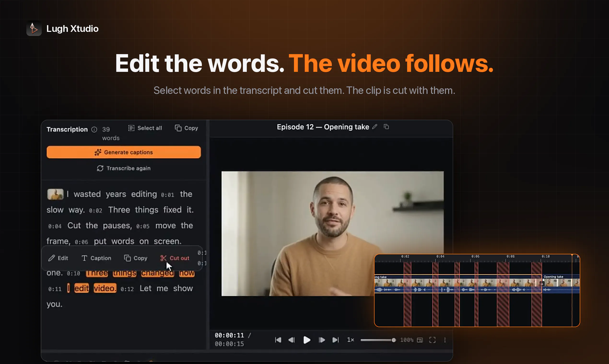Click the word "wasted" in transcript
Screen dimensions: 609x364
point(88,194)
